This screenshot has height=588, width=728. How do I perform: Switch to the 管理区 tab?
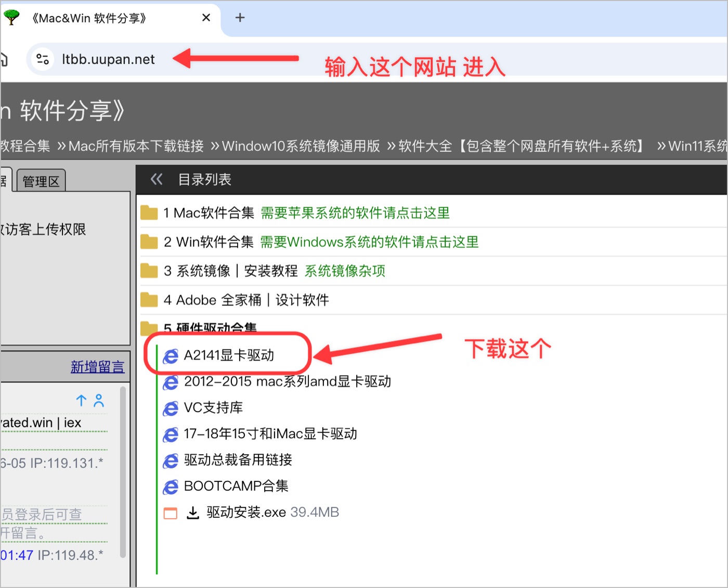(x=41, y=181)
